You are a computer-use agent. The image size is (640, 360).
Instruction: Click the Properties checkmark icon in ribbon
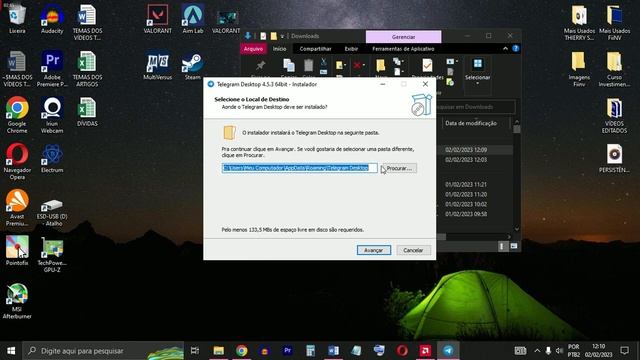pyautogui.click(x=427, y=65)
